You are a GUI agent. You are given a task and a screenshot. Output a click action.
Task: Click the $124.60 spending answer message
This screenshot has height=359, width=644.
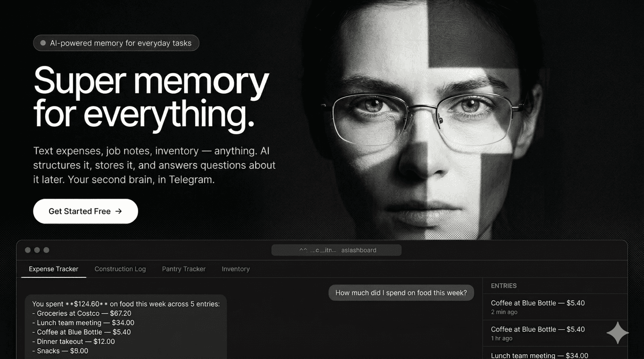[126, 327]
